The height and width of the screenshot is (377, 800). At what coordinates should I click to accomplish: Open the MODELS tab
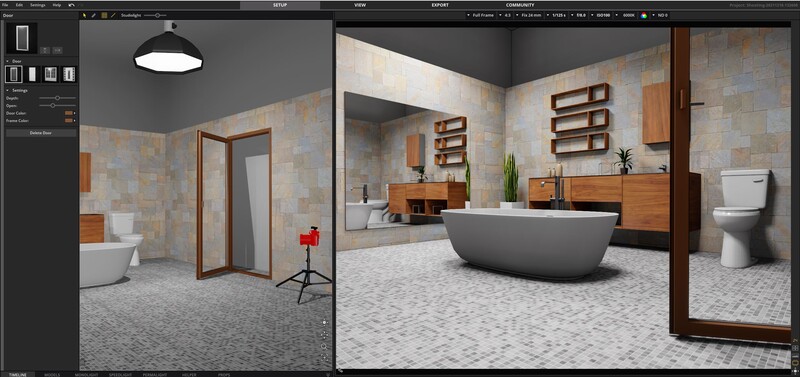(x=52, y=374)
